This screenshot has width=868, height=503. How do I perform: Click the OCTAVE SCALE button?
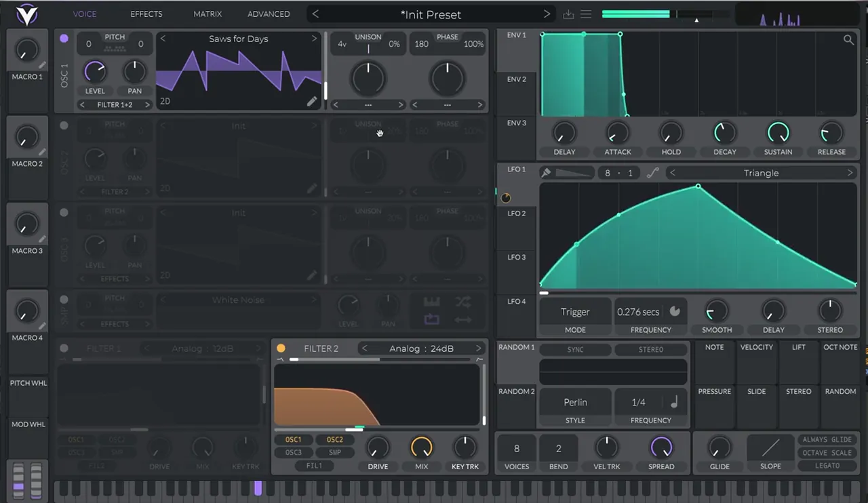coord(827,453)
